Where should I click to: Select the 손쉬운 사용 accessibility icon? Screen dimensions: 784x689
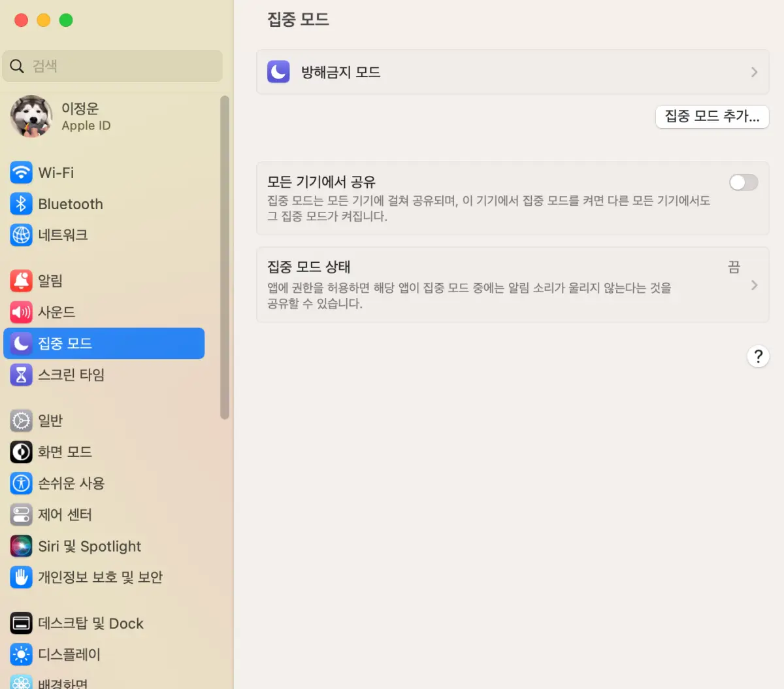20,483
